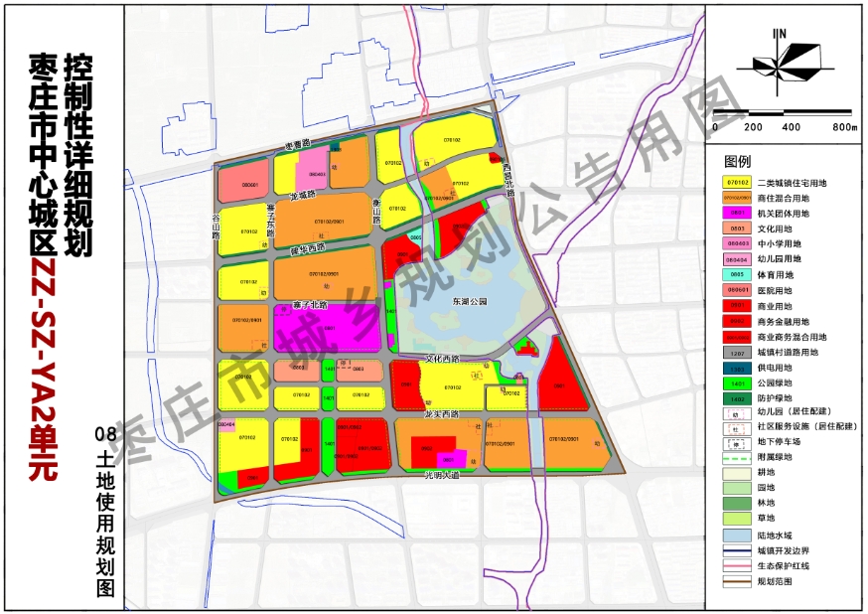
Task: Click the 800m mark on the scale bar
Action: click(x=844, y=128)
